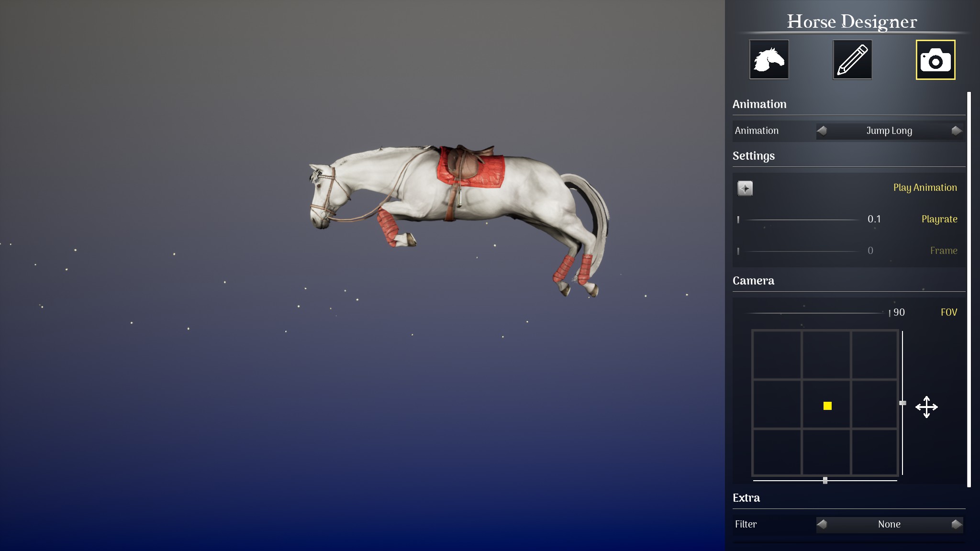The height and width of the screenshot is (551, 980).
Task: Click the Jump Long animation selector
Action: click(889, 131)
